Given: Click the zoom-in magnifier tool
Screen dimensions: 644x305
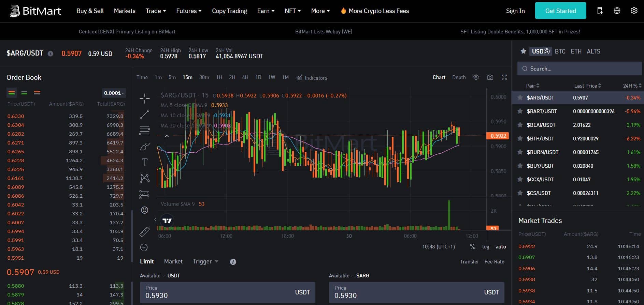Looking at the screenshot, I should pyautogui.click(x=144, y=247).
